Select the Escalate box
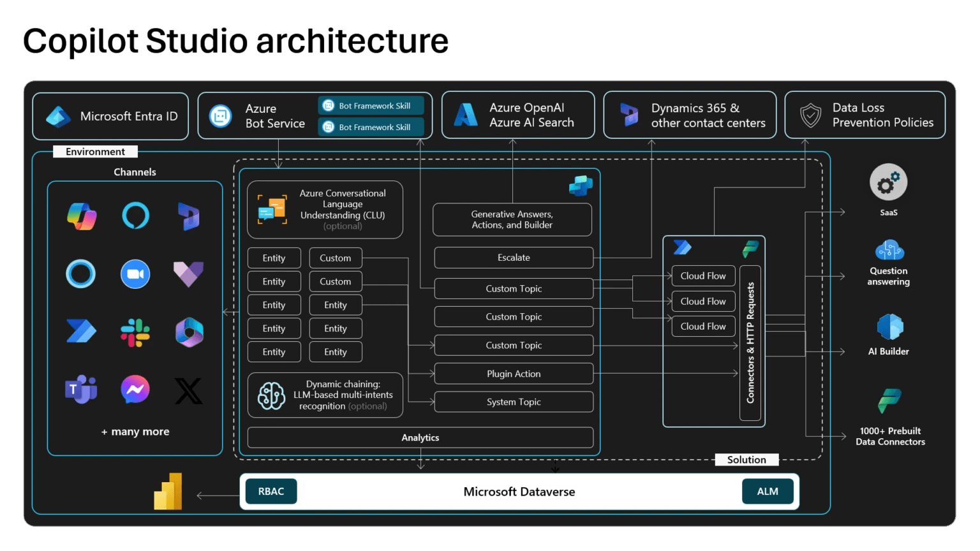980x551 pixels. (x=514, y=258)
